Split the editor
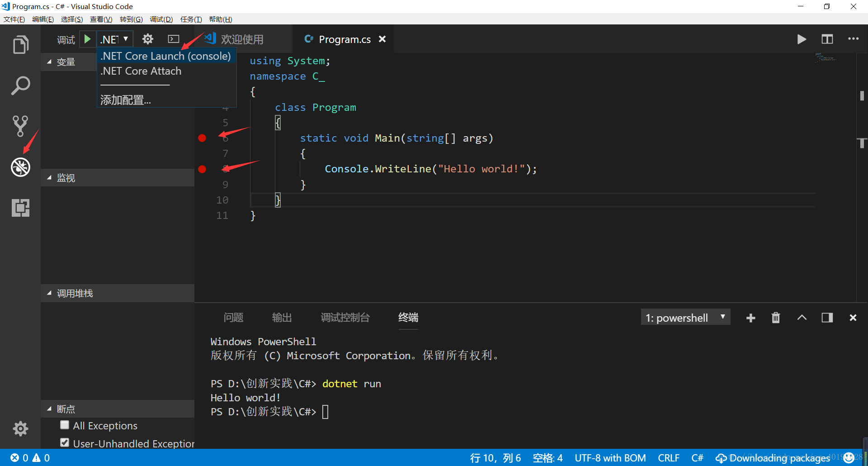 827,39
